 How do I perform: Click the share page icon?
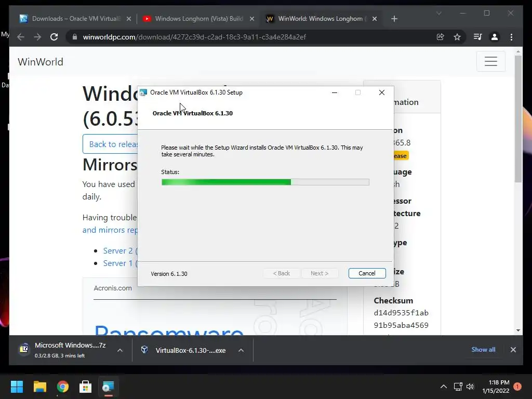(441, 37)
